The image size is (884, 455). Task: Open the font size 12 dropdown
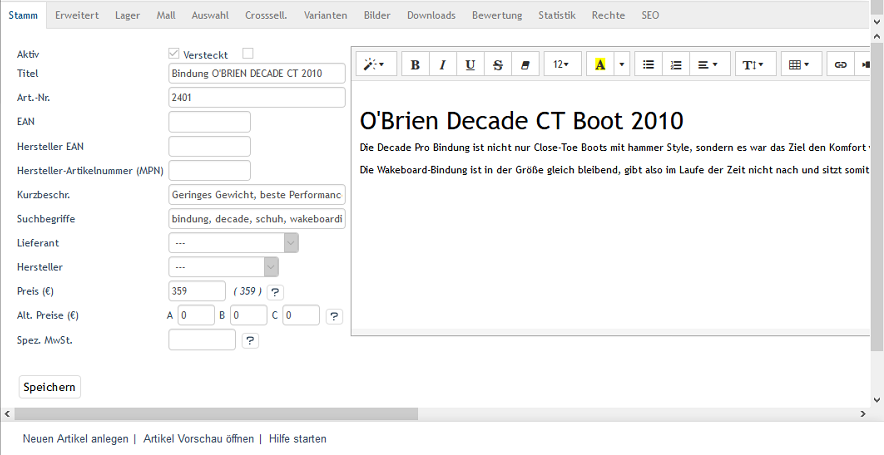coord(562,64)
